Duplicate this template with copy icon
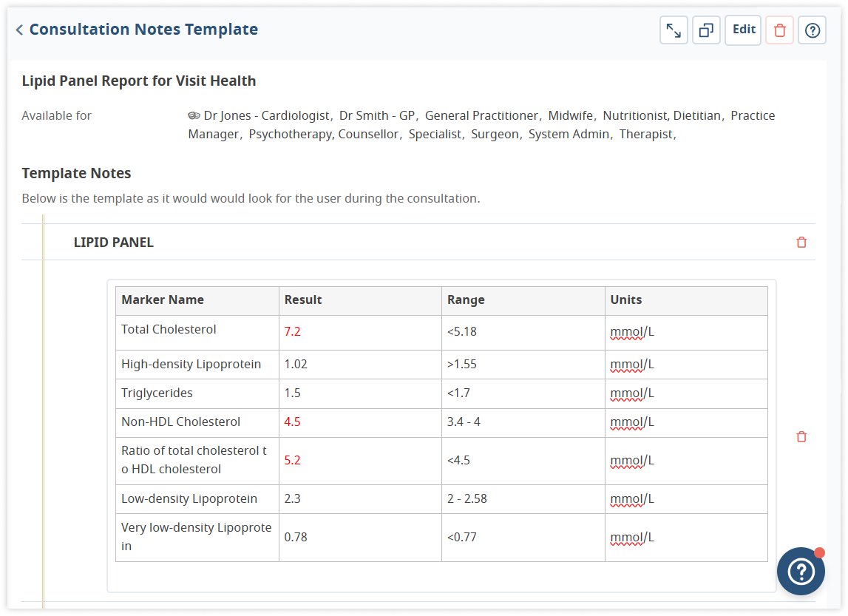This screenshot has height=616, width=848. click(x=706, y=30)
